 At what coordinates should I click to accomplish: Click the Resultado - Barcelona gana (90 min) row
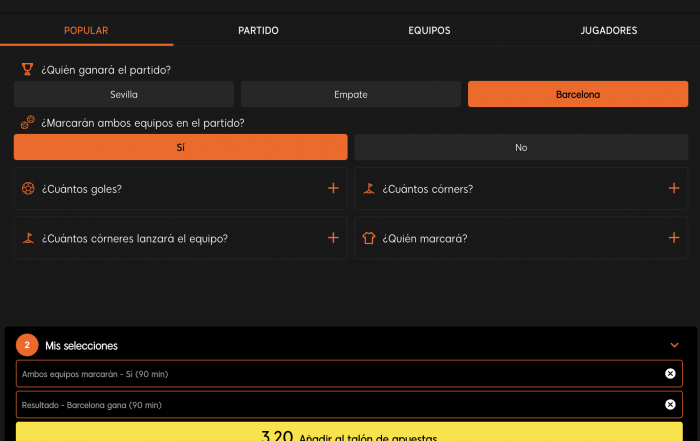pos(349,404)
